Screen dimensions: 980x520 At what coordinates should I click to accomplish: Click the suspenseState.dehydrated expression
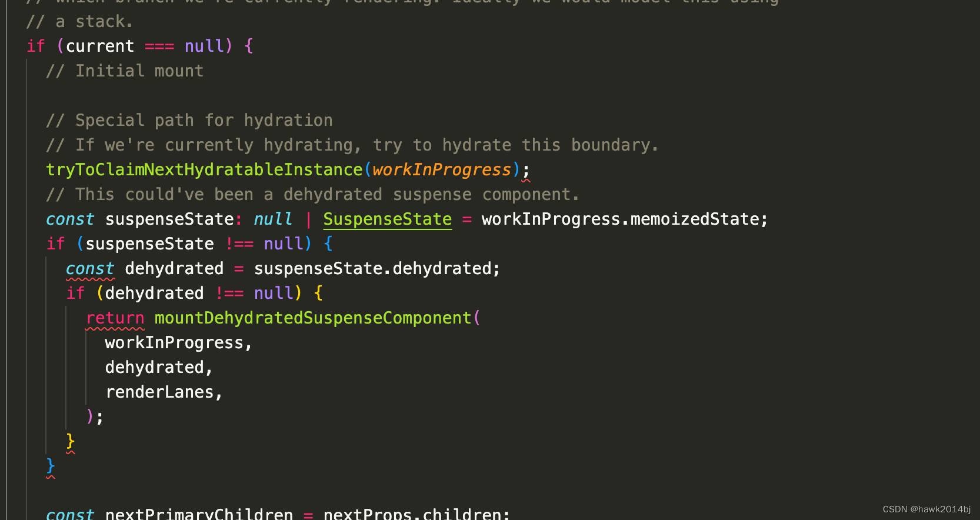(x=372, y=269)
